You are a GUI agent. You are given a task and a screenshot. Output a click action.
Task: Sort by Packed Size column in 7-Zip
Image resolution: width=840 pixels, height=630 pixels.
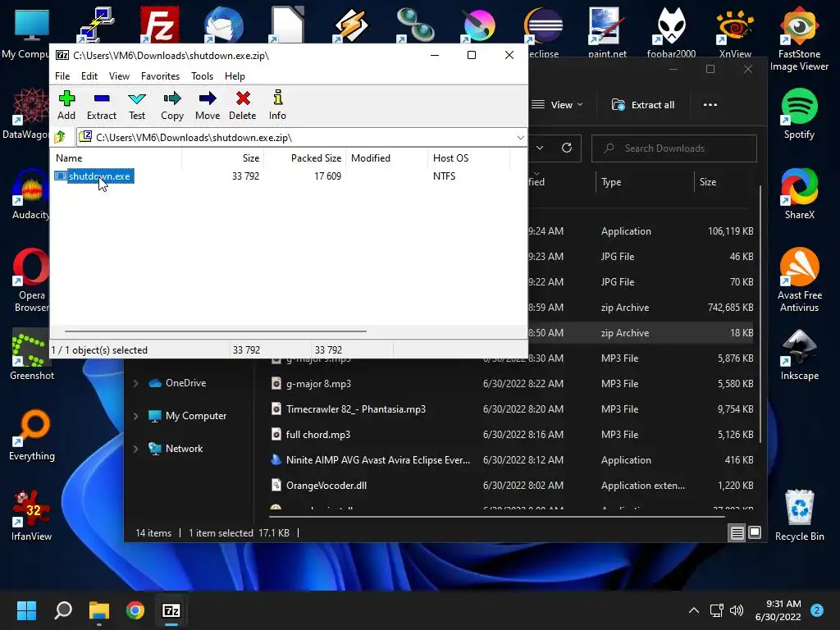316,158
